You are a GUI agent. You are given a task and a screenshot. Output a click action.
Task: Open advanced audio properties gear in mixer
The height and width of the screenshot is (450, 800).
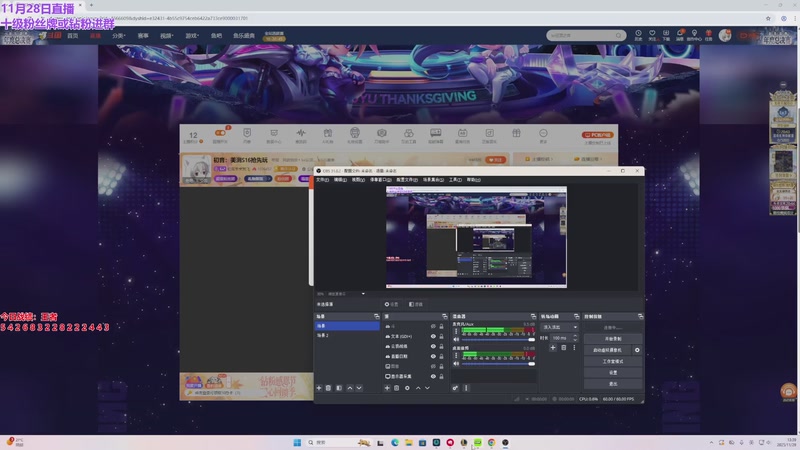pos(455,388)
